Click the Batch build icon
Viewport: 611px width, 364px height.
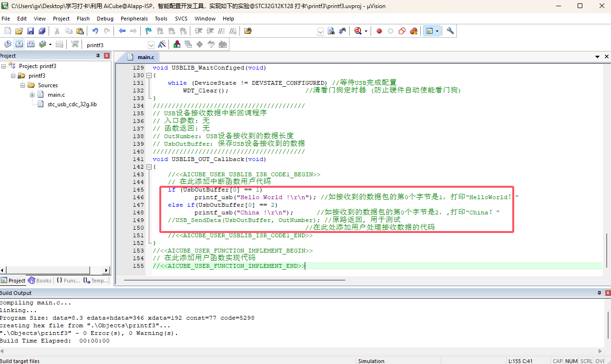pos(42,44)
